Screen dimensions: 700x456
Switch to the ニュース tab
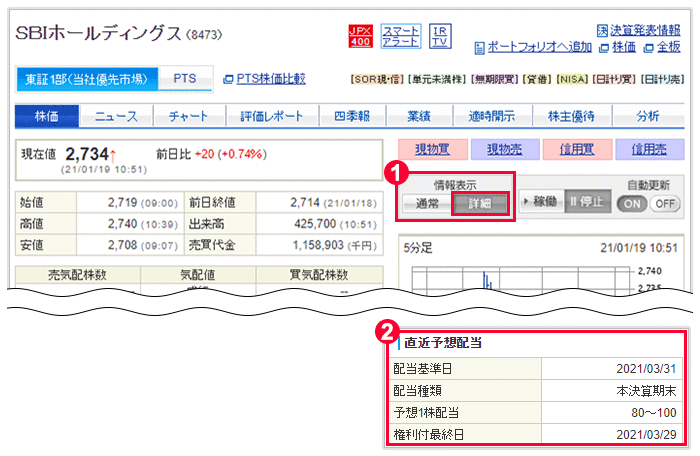click(x=116, y=117)
